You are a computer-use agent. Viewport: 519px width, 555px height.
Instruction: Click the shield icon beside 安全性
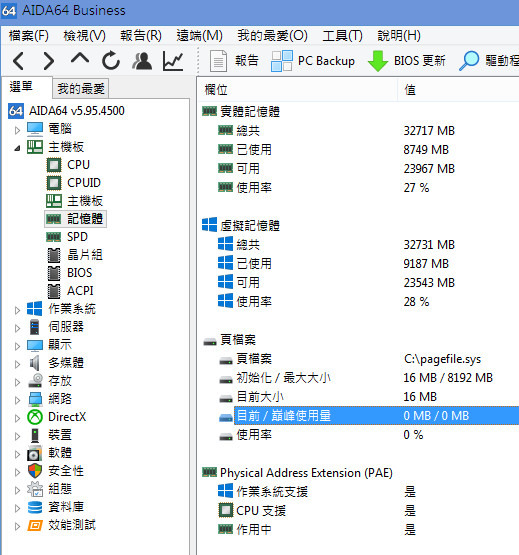[x=35, y=471]
